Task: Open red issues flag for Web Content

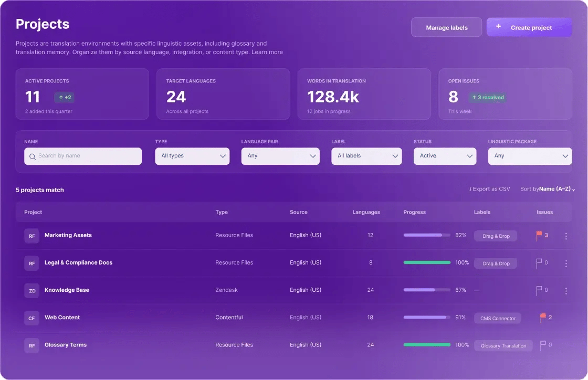Action: tap(543, 318)
